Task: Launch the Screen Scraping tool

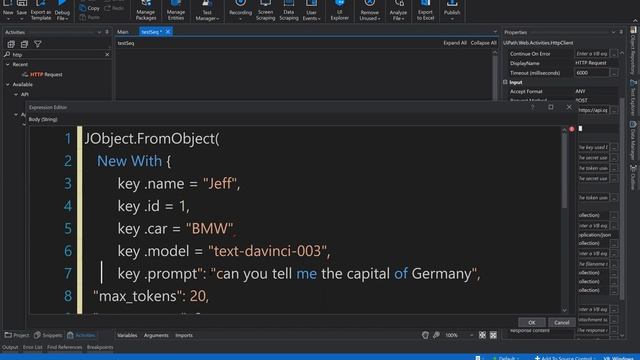Action: tap(265, 10)
